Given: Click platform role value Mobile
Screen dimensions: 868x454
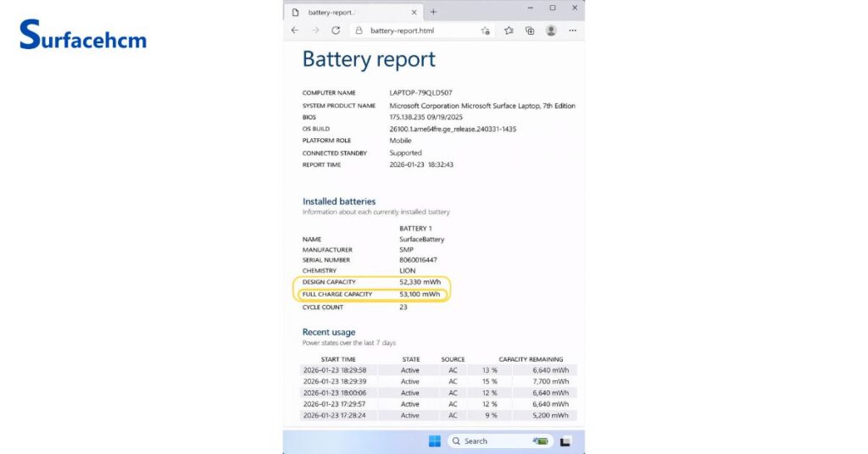Looking at the screenshot, I should 400,141.
